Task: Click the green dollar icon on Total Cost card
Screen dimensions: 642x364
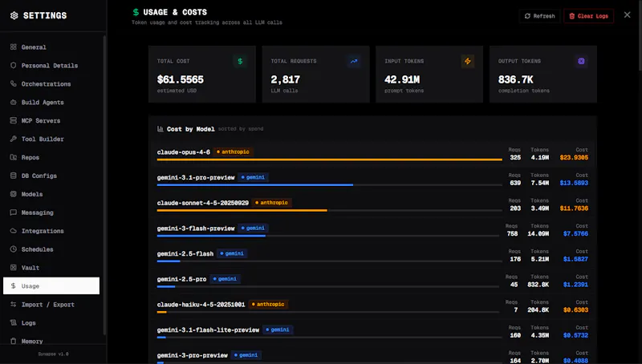Action: (x=240, y=62)
